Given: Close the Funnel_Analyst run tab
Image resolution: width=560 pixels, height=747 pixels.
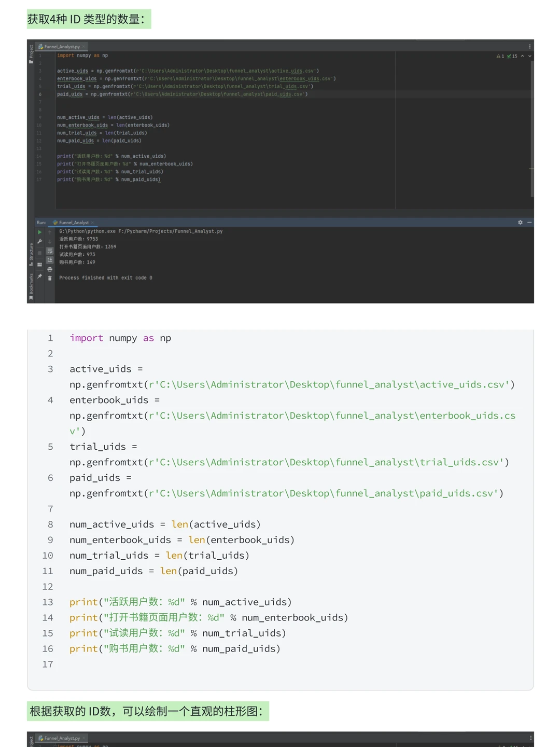Looking at the screenshot, I should coord(92,223).
